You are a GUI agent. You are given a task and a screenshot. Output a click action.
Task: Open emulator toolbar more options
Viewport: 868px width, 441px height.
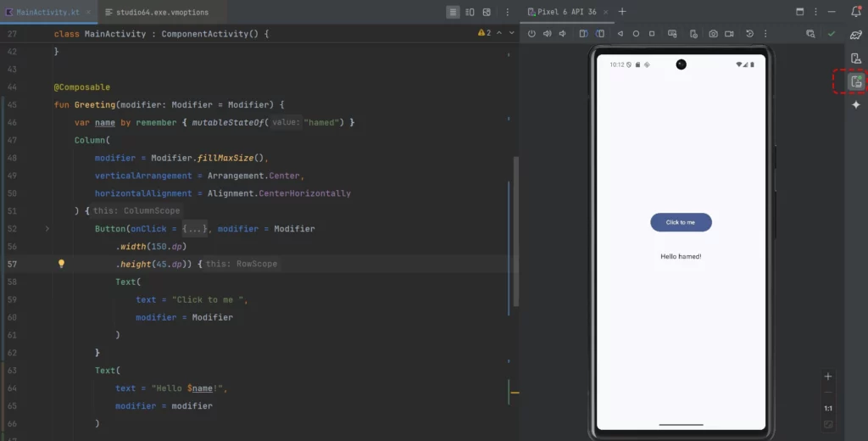(765, 34)
